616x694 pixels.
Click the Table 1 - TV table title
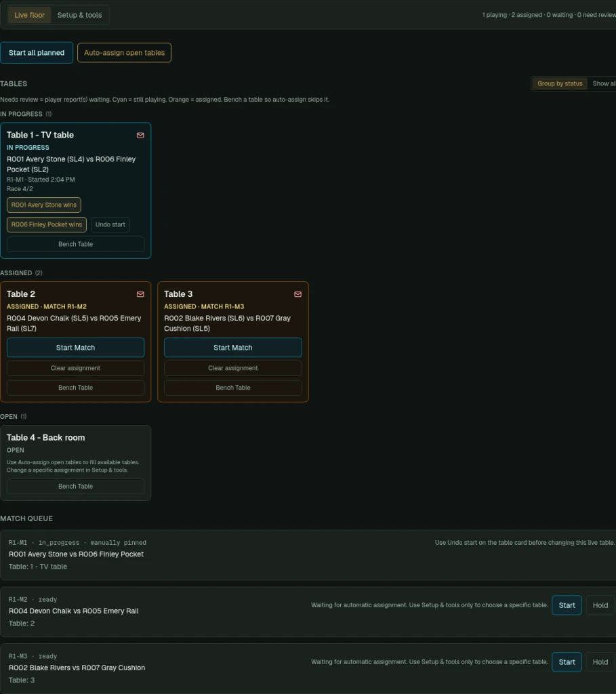40,135
